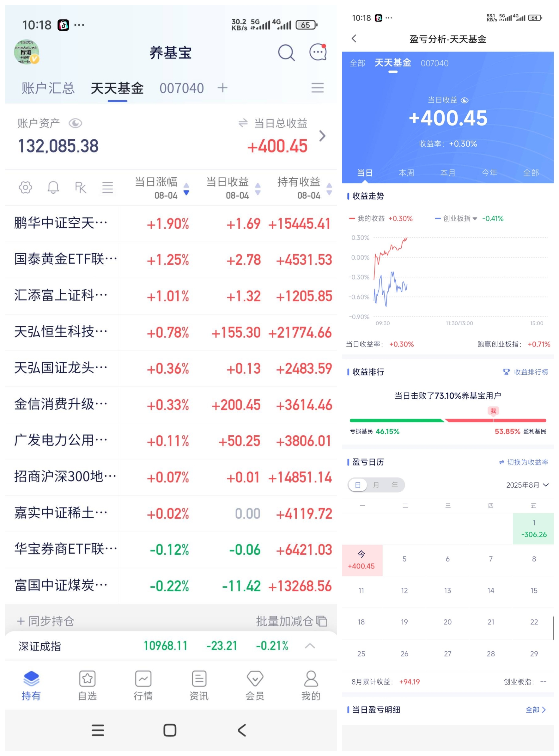
Task: Select the 天天基金 account tab
Action: tap(117, 88)
